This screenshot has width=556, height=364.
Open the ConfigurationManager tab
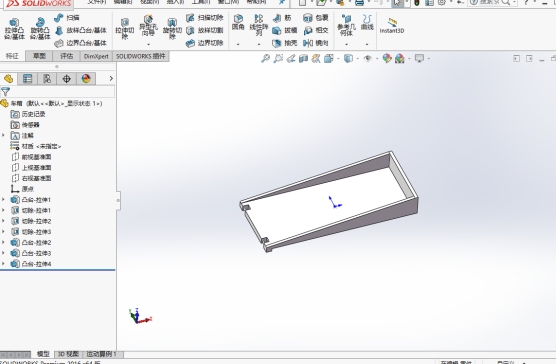[x=47, y=78]
